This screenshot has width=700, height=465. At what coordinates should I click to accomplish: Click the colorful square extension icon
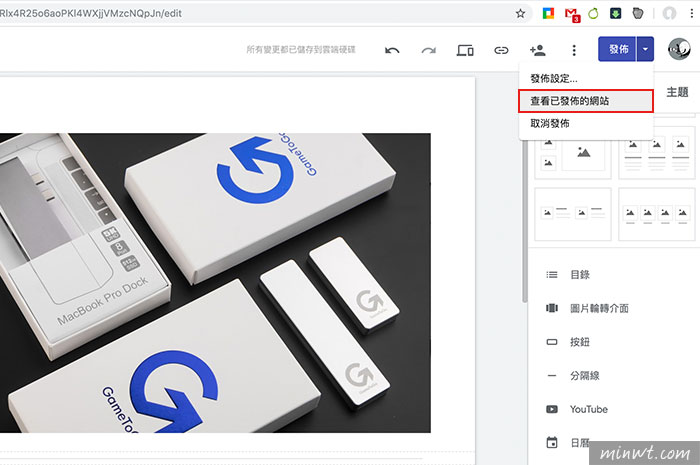click(548, 13)
